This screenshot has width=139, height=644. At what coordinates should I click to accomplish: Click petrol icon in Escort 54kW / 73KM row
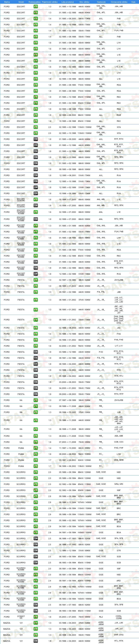(36, 18)
